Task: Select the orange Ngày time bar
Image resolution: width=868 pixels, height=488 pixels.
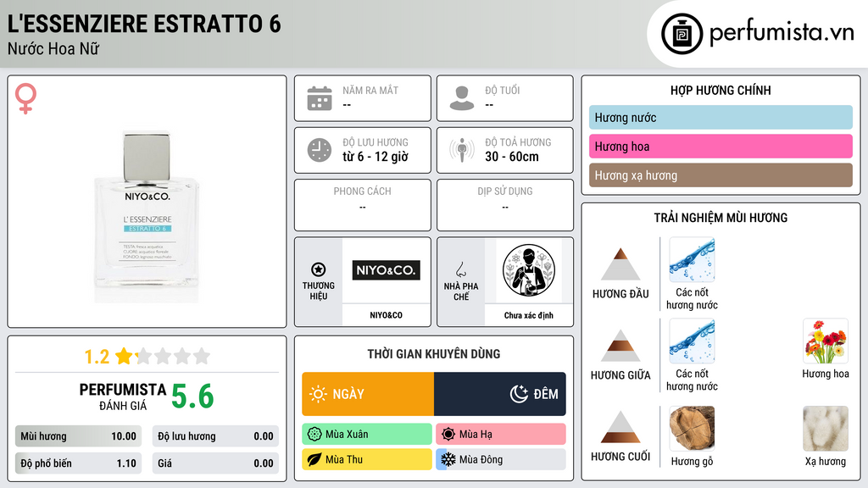Action: point(368,394)
